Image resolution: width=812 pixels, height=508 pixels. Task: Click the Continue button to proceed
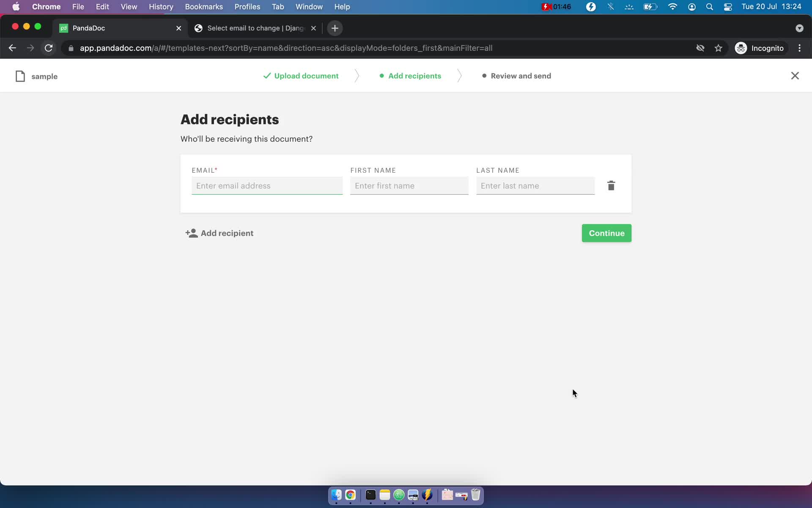(607, 233)
